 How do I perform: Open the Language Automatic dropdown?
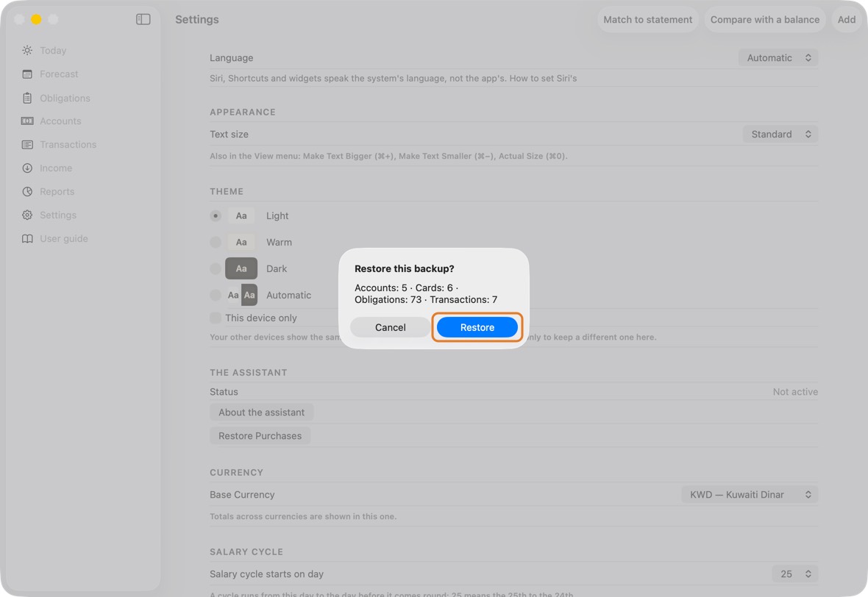pyautogui.click(x=778, y=57)
